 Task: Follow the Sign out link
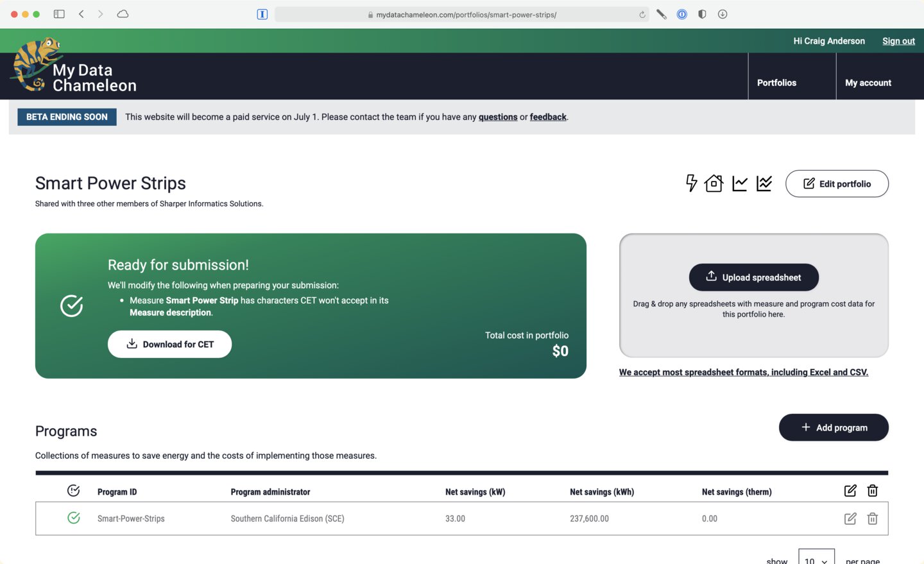click(898, 41)
